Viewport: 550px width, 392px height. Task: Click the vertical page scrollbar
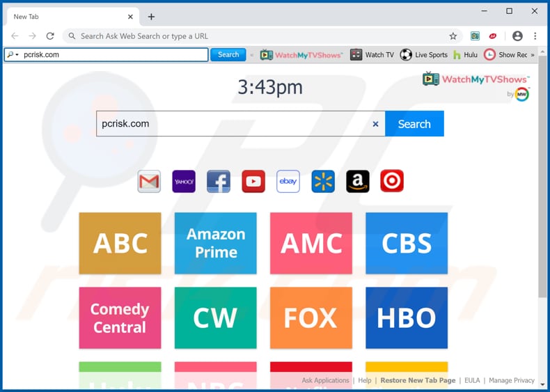(542, 175)
